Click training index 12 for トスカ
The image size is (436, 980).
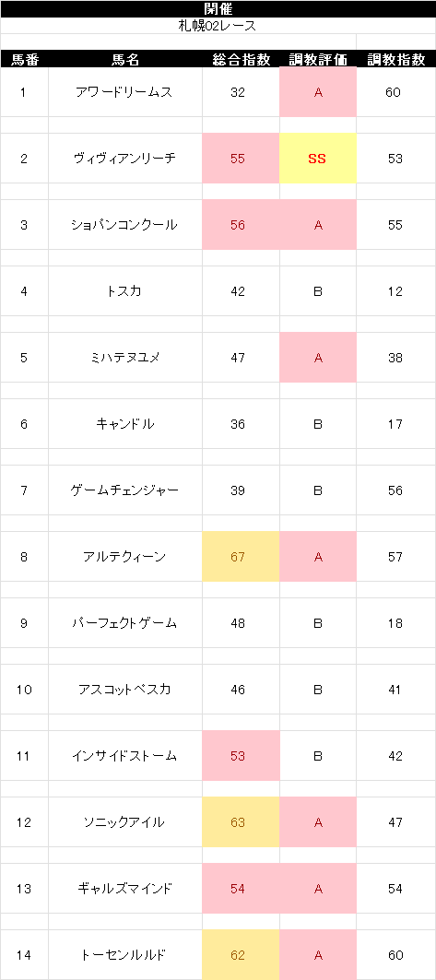coord(396,290)
